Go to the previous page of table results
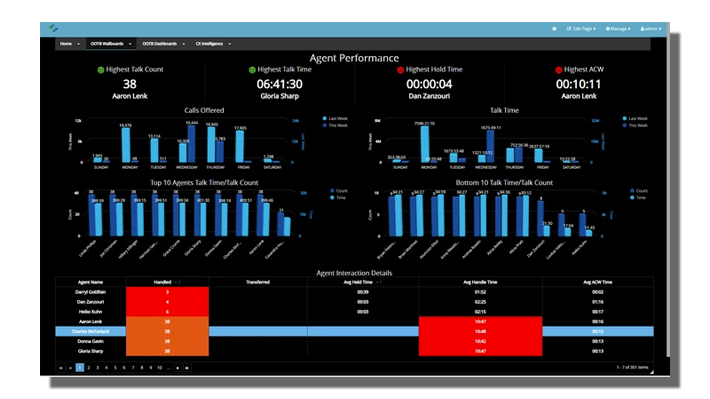This screenshot has width=710, height=399. click(70, 368)
